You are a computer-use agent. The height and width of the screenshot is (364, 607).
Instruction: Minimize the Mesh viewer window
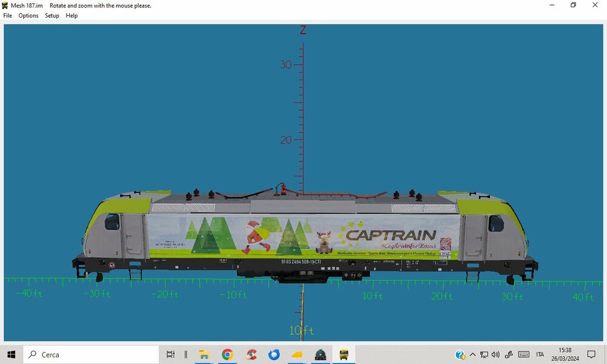tap(552, 5)
